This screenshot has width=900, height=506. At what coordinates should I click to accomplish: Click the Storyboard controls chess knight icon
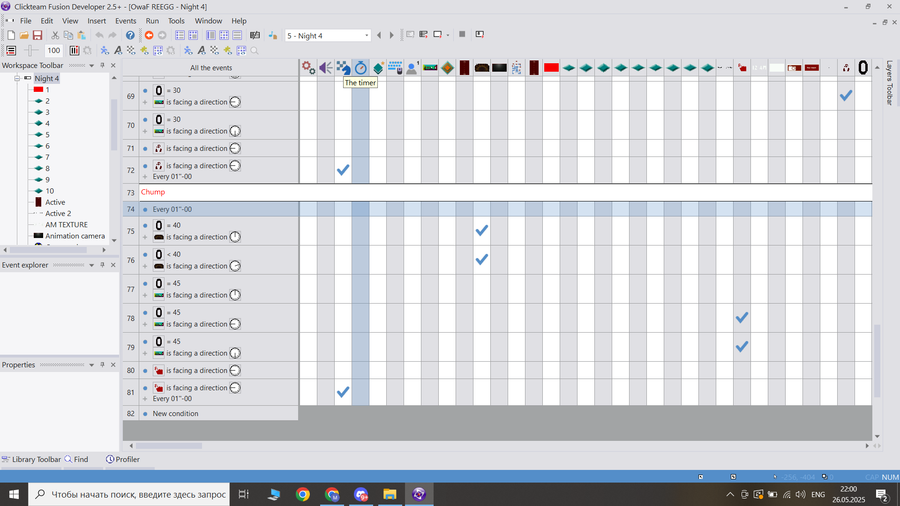click(343, 68)
